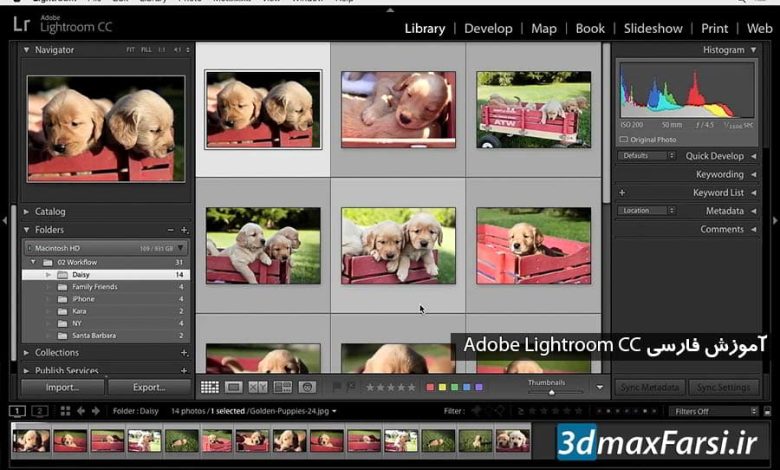Apply the yellow color label

click(442, 387)
